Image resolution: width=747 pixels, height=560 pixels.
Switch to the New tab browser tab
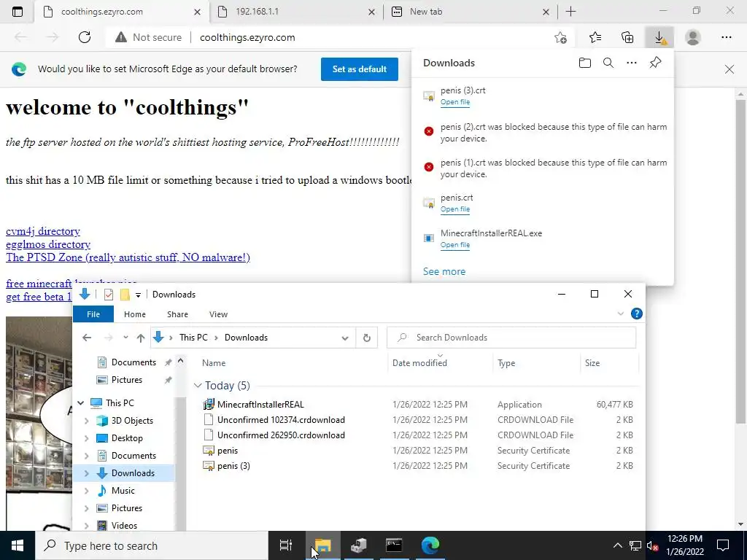point(470,12)
